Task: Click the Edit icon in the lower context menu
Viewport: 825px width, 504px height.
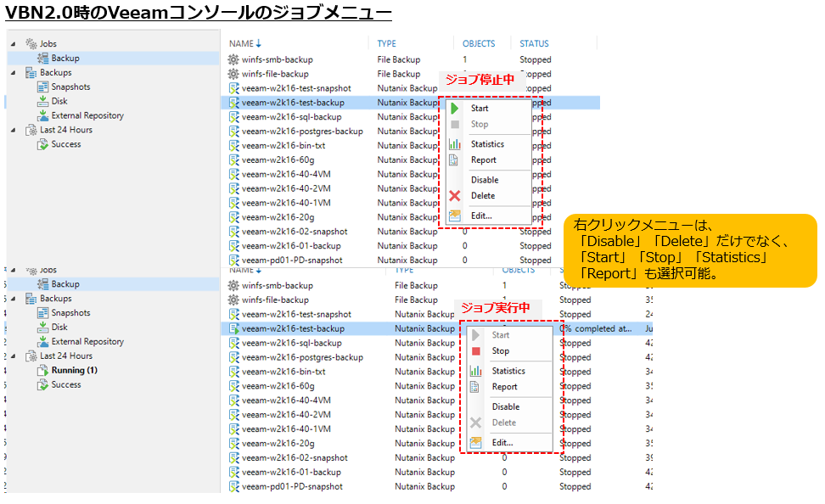Action: (475, 443)
